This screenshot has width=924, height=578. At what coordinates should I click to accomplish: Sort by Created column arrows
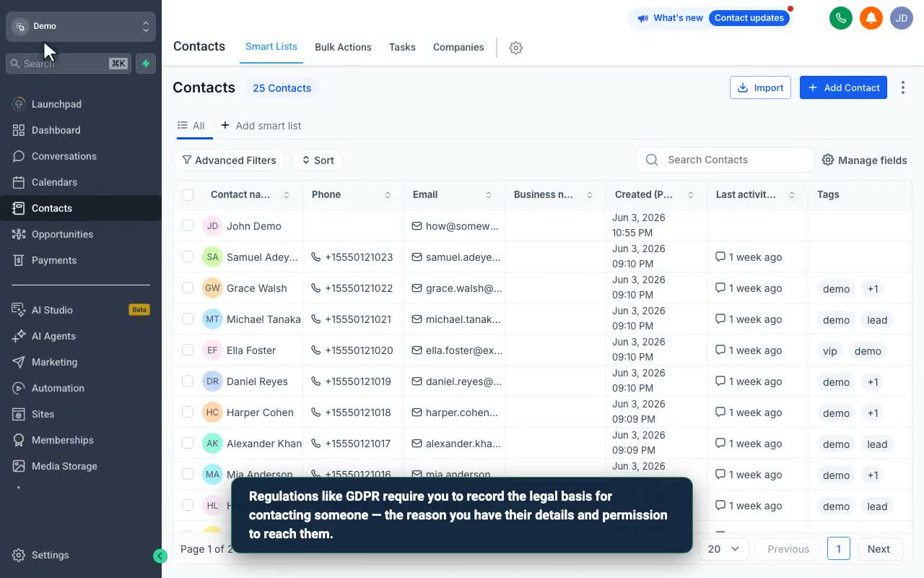click(x=691, y=195)
